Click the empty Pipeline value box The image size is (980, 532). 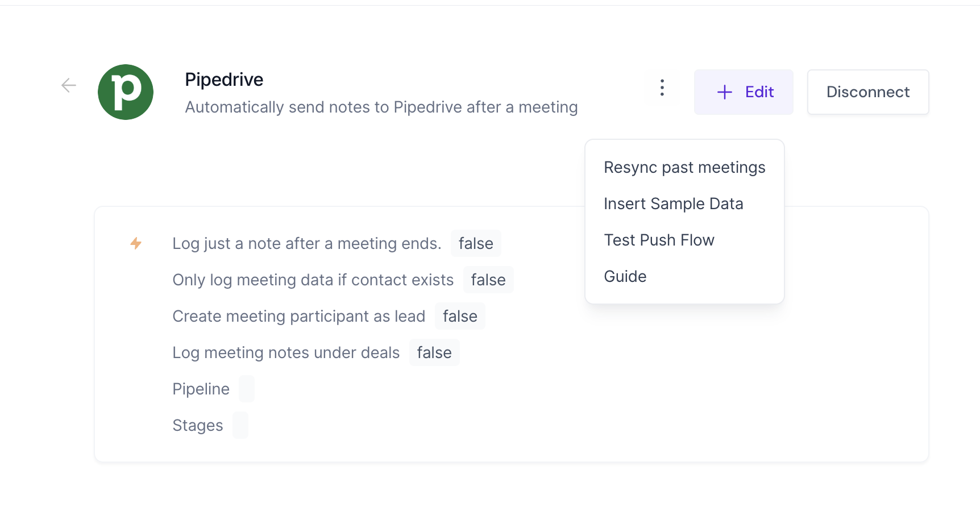tap(247, 389)
